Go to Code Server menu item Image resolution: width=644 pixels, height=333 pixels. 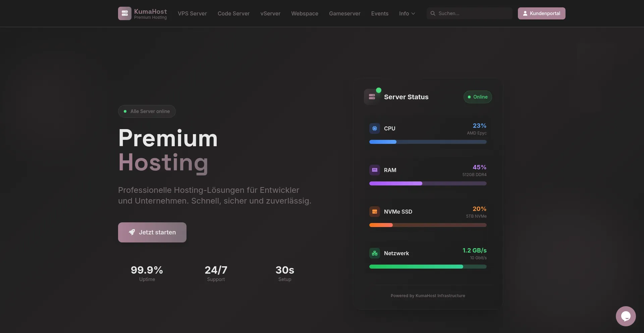pos(233,13)
